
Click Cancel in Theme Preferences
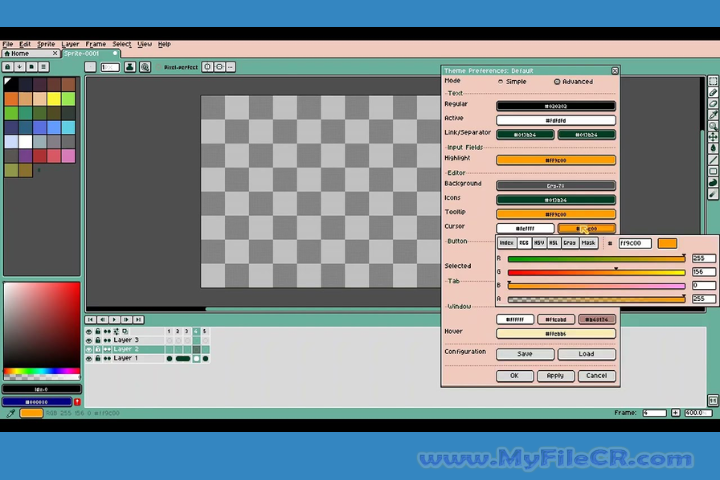click(x=596, y=376)
